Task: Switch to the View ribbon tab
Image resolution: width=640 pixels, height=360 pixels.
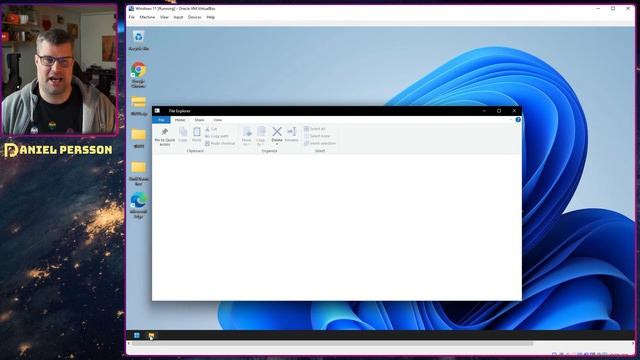Action: (218, 120)
